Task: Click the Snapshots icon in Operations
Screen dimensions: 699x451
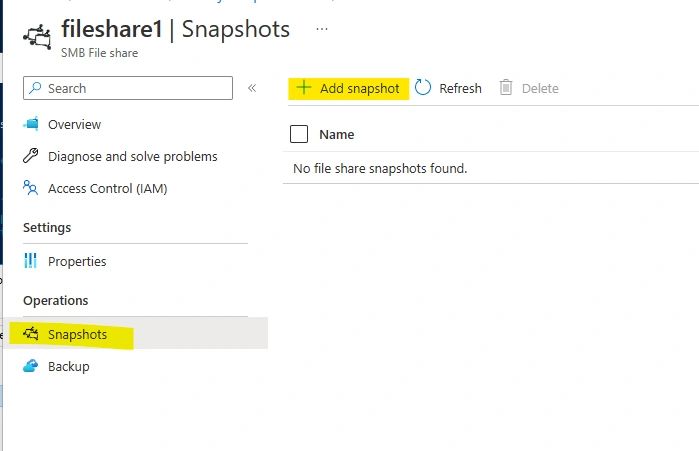Action: (31, 335)
